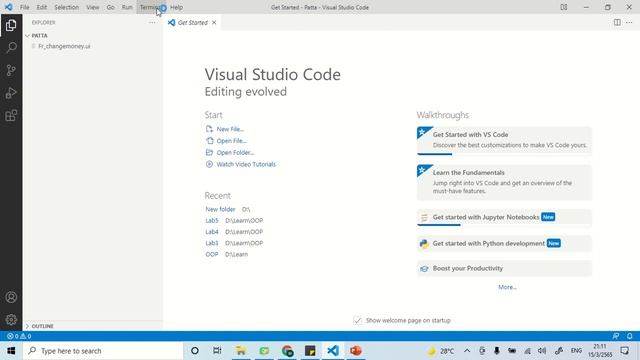The image size is (640, 360).
Task: Open ENG language input indicator
Action: 576,351
